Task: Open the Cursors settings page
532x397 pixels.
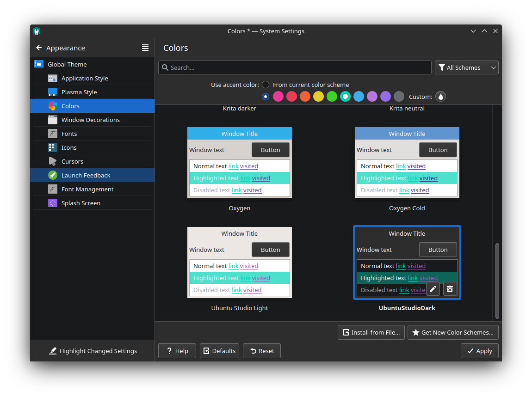Action: click(72, 161)
